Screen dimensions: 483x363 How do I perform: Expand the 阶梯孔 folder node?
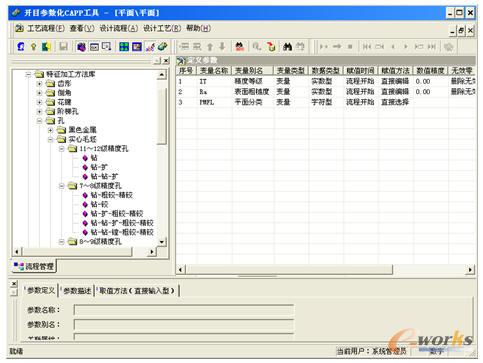(39, 111)
